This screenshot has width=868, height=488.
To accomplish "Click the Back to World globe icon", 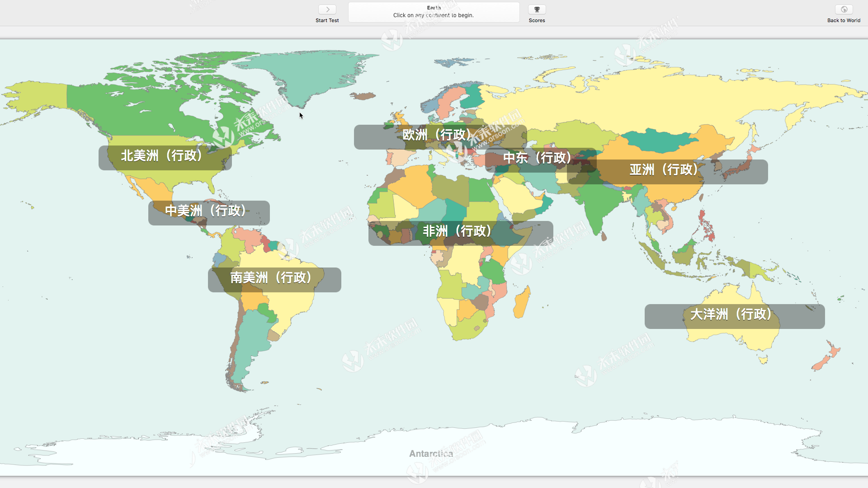I will click(x=844, y=9).
